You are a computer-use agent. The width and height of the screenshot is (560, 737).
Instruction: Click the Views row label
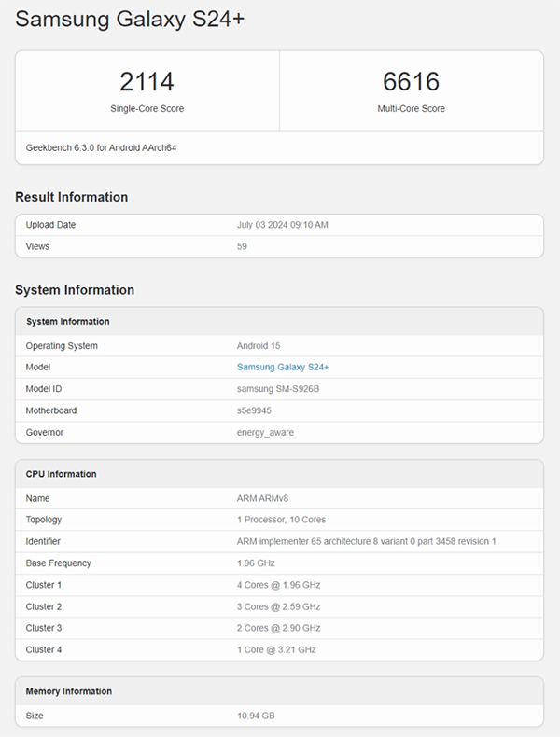point(37,246)
